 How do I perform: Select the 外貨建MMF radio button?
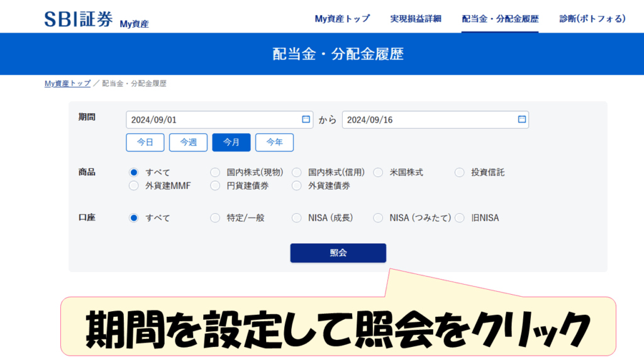click(x=133, y=185)
